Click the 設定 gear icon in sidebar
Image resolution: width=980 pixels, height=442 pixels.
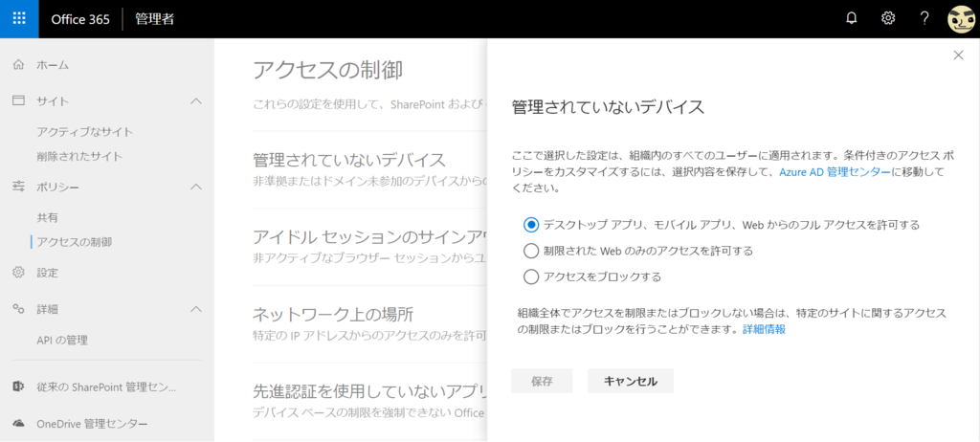(x=19, y=273)
